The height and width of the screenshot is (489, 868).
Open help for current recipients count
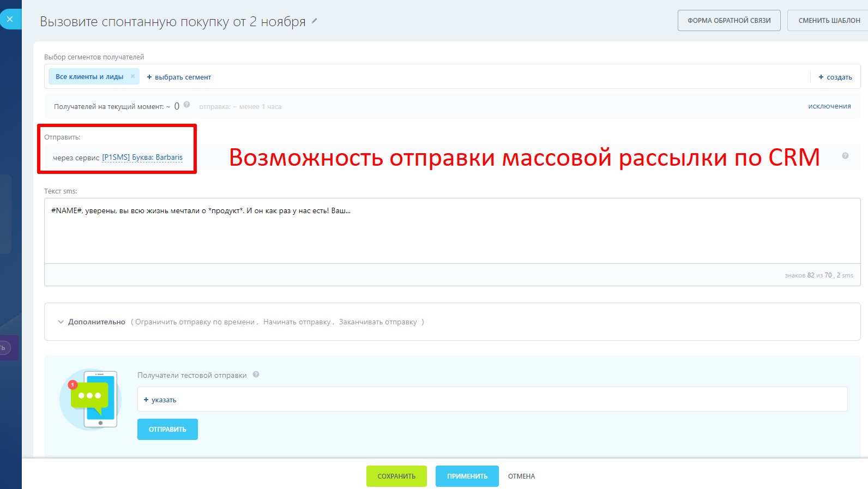tap(187, 105)
